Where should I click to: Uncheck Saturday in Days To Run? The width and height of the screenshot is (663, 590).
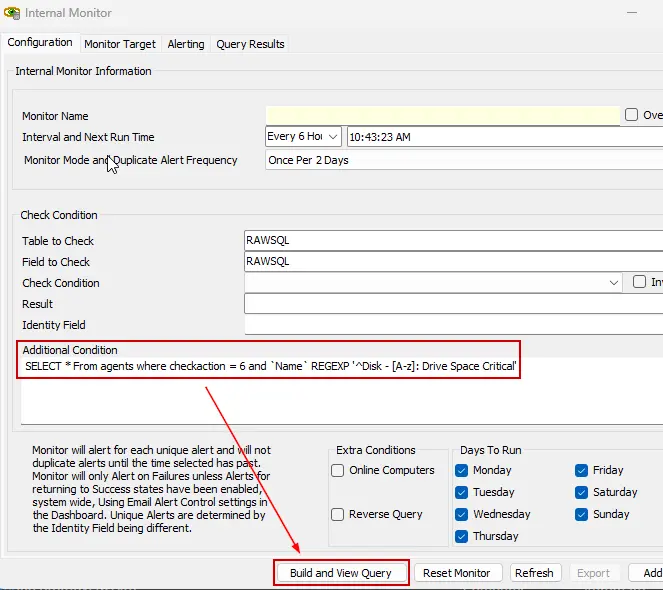point(581,492)
